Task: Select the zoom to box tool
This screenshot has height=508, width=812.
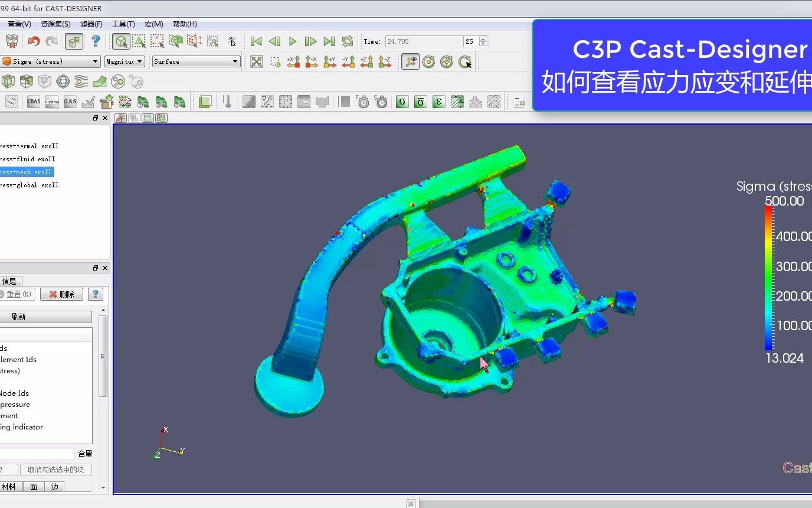Action: [275, 61]
